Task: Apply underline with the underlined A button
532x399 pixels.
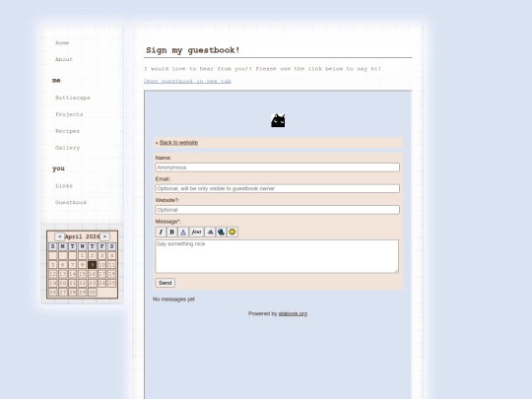Action: click(x=183, y=233)
